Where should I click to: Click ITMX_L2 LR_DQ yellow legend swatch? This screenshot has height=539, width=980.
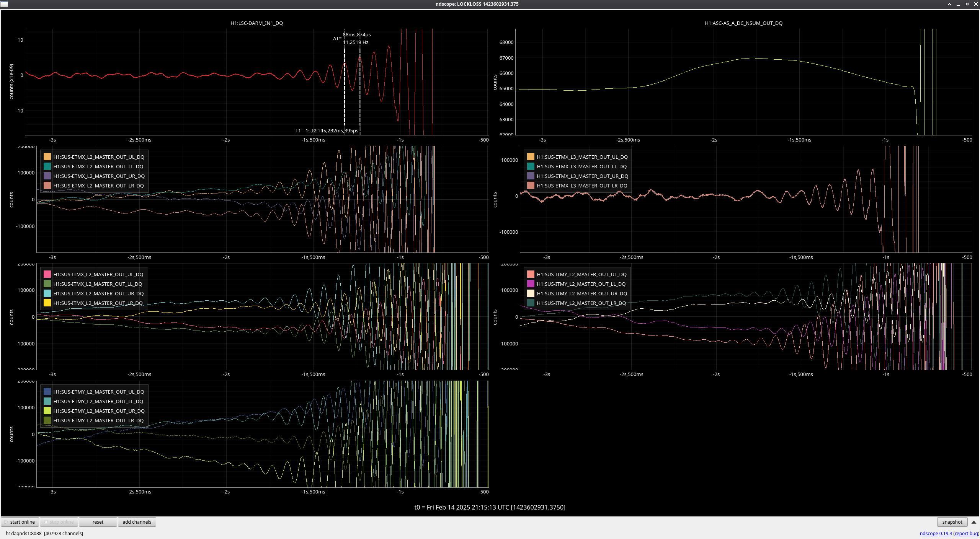pyautogui.click(x=47, y=303)
